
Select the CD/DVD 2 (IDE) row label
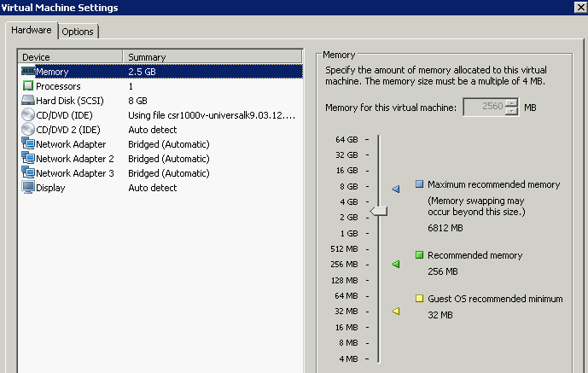click(68, 130)
